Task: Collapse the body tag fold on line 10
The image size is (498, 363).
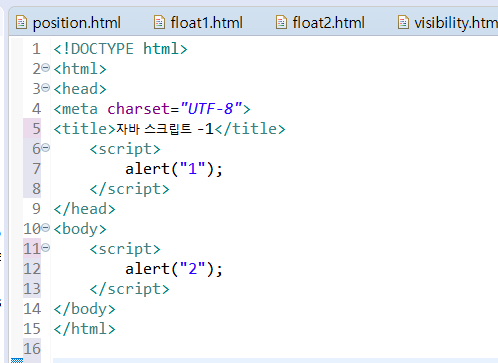Action: tap(46, 228)
